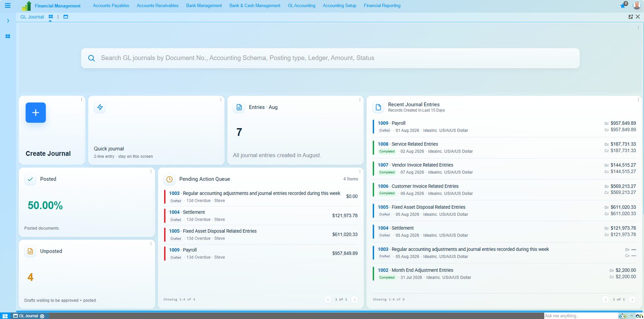644x319 pixels.
Task: Click the search magnifier icon
Action: pyautogui.click(x=91, y=58)
